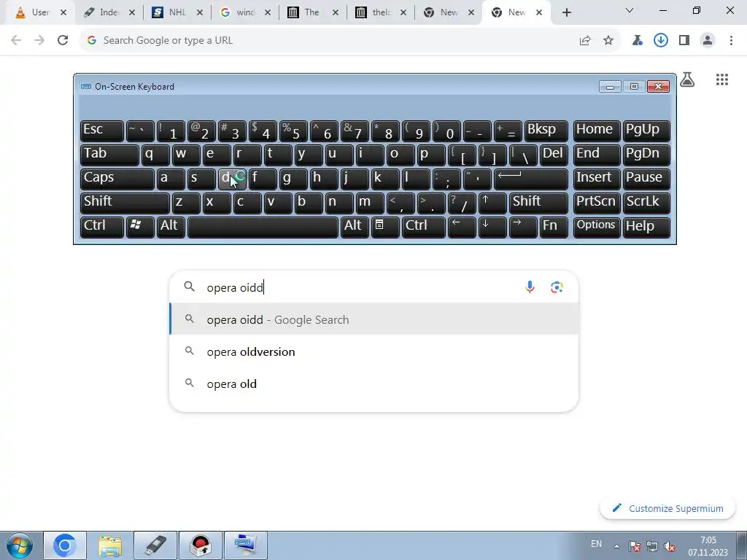Switch to the User tab with VLC icon

click(x=41, y=12)
